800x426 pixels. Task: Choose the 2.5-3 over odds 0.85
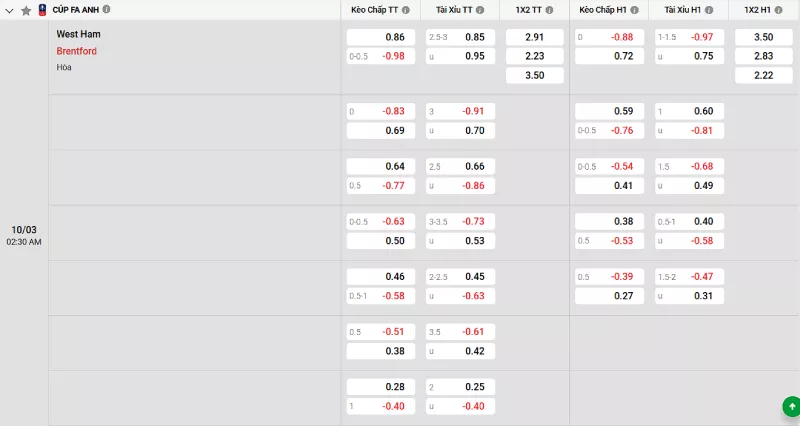click(460, 37)
